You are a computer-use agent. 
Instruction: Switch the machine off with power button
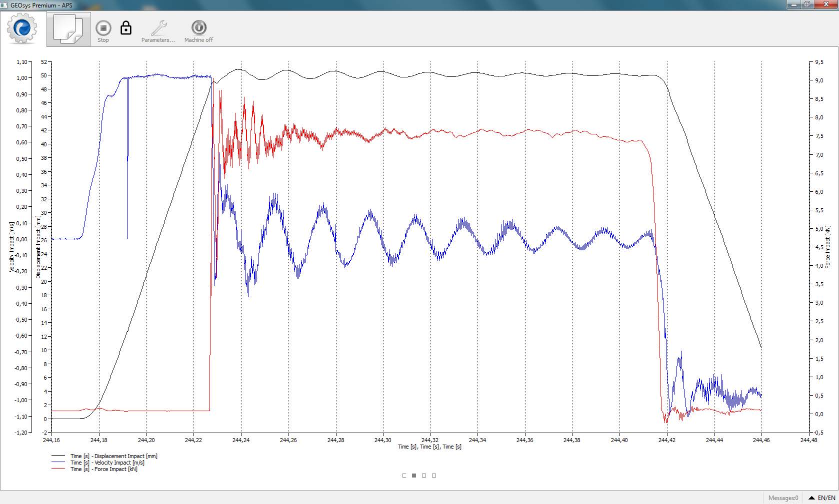pyautogui.click(x=198, y=31)
